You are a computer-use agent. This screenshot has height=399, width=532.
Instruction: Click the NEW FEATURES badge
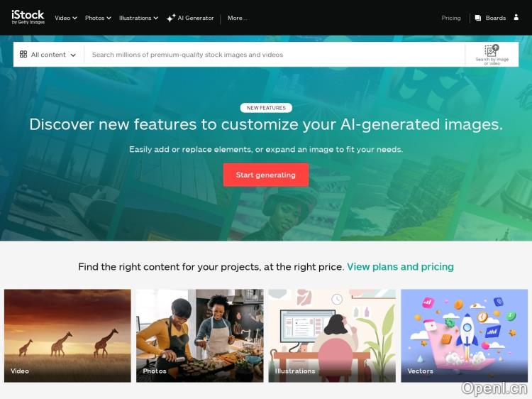point(266,108)
